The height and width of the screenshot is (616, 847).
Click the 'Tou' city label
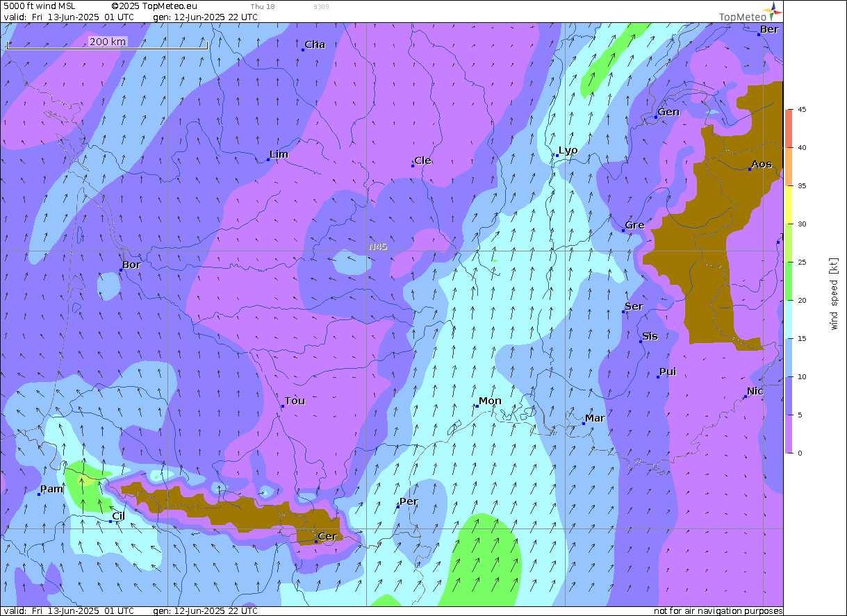[295, 401]
